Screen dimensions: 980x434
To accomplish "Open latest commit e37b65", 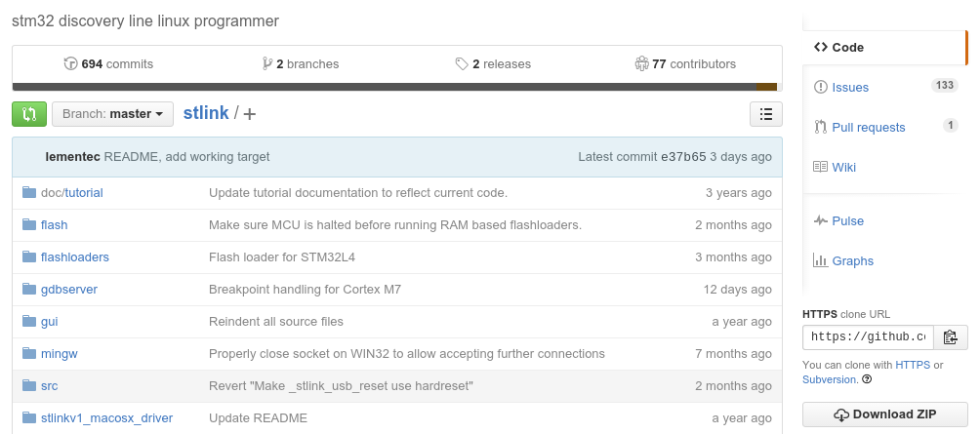I will pos(683,157).
